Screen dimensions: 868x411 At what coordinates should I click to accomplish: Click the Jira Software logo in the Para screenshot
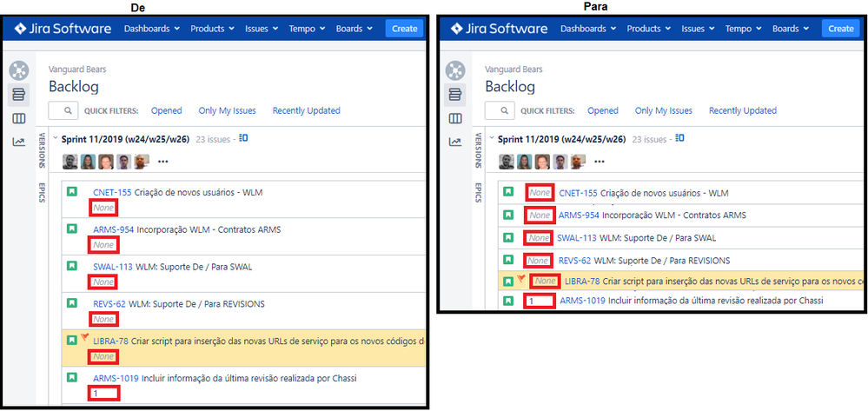[499, 29]
